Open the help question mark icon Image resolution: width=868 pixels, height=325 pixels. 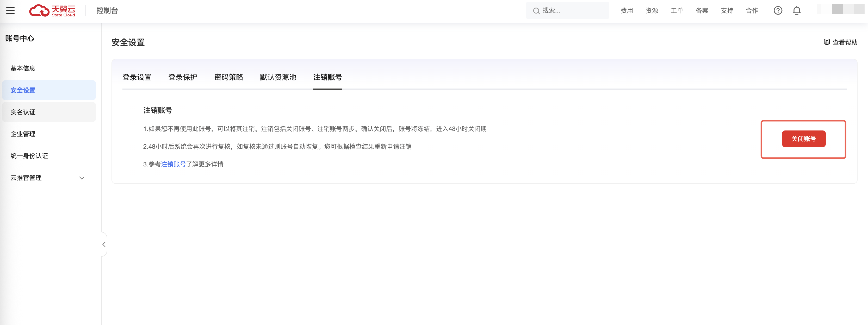click(778, 10)
